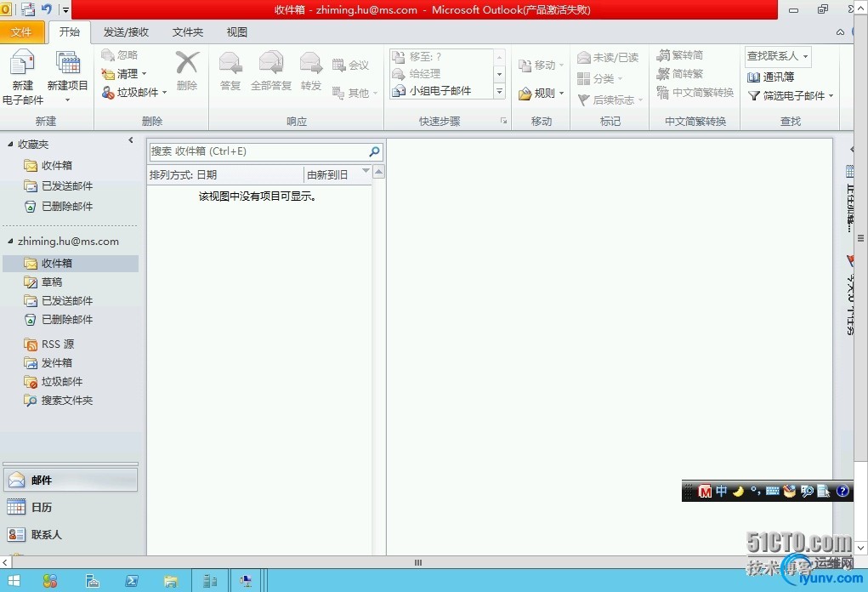Open the File (文件) tab

tap(21, 32)
